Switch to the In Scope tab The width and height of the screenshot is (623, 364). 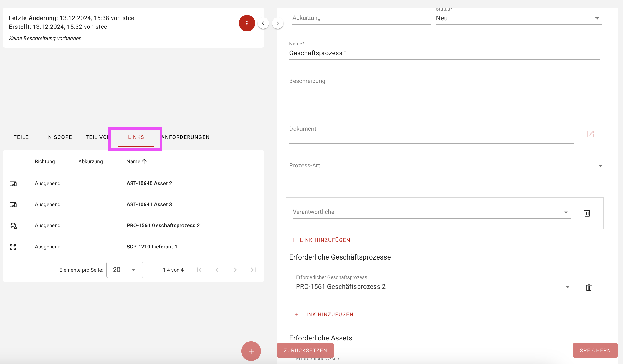(59, 137)
